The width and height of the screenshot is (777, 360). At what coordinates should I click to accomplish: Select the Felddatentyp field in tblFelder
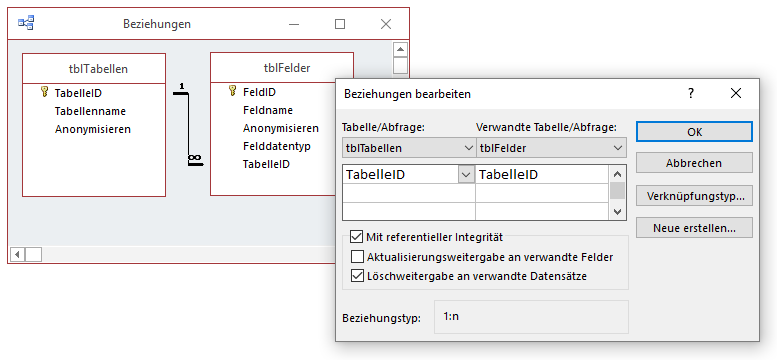(x=277, y=146)
